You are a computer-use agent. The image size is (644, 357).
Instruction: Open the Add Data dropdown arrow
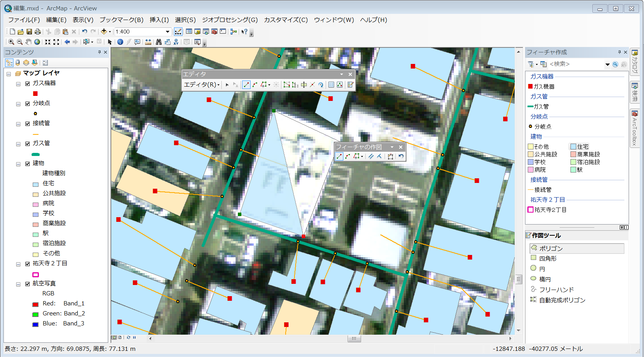click(110, 32)
